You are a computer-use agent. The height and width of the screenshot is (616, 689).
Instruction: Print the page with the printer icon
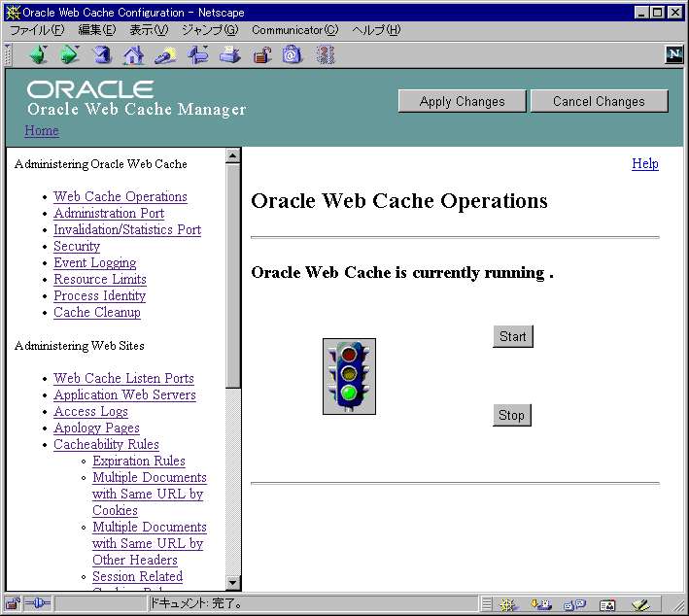230,55
